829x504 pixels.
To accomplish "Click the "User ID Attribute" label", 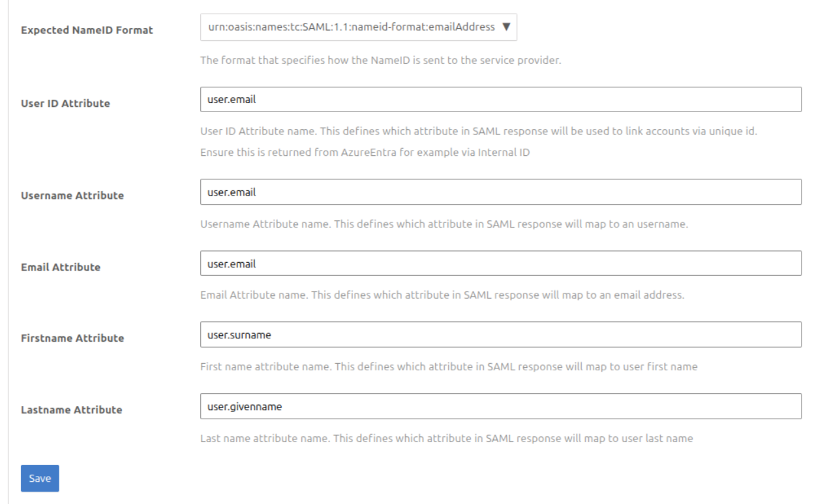I will pyautogui.click(x=65, y=103).
